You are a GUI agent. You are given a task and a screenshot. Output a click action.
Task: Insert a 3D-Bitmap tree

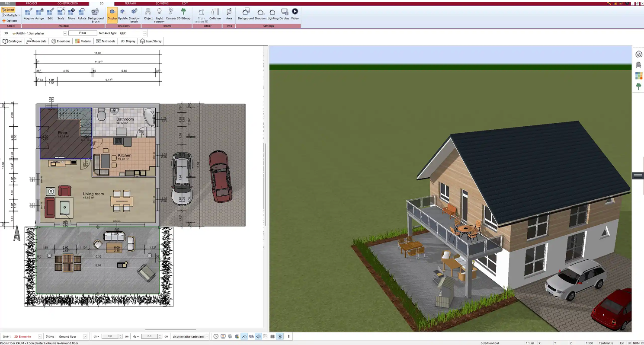coord(183,14)
